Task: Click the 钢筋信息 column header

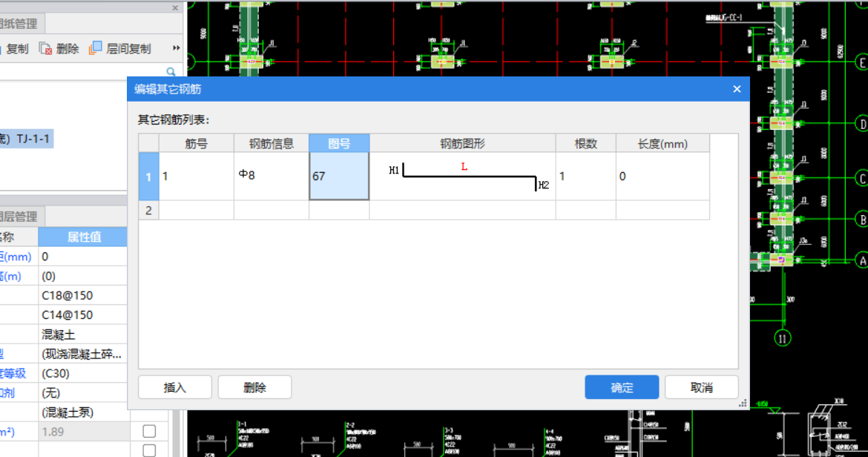Action: pyautogui.click(x=272, y=144)
